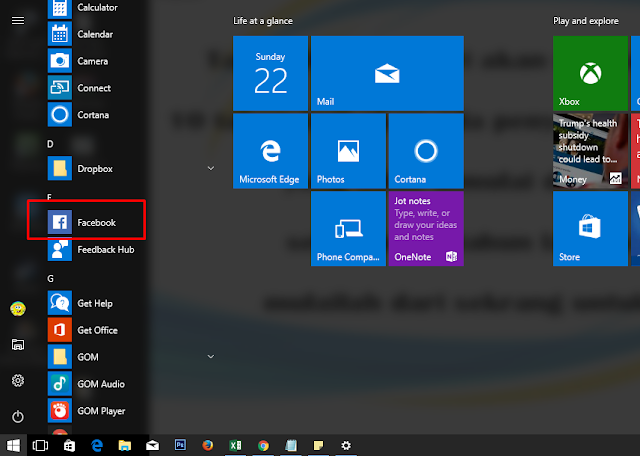Open File Explorer from Start sidebar

(x=18, y=345)
